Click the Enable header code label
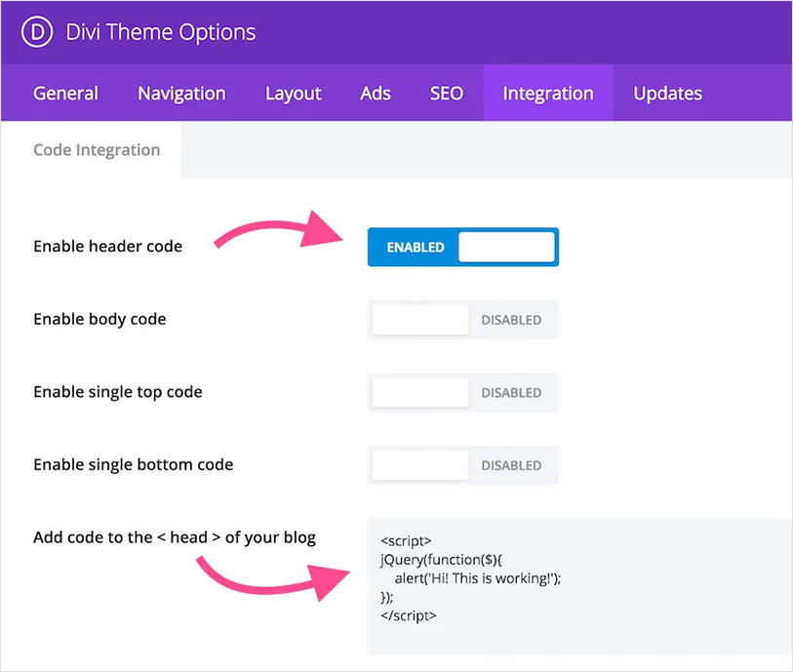This screenshot has width=793, height=672. 107,246
